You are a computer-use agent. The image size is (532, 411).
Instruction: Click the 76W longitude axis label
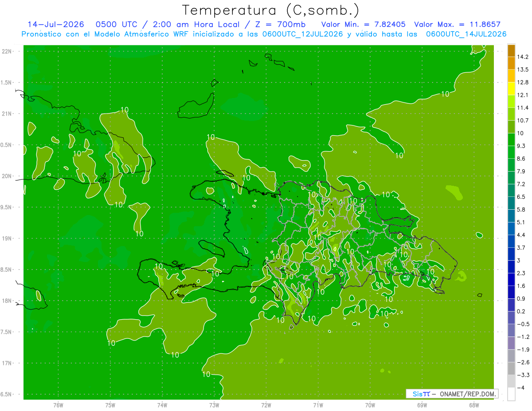click(x=58, y=405)
